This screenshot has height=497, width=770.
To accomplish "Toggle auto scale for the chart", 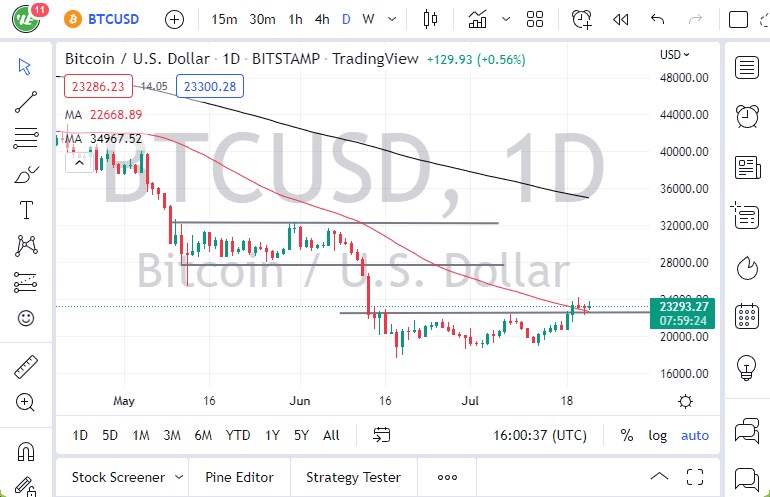I will click(694, 435).
